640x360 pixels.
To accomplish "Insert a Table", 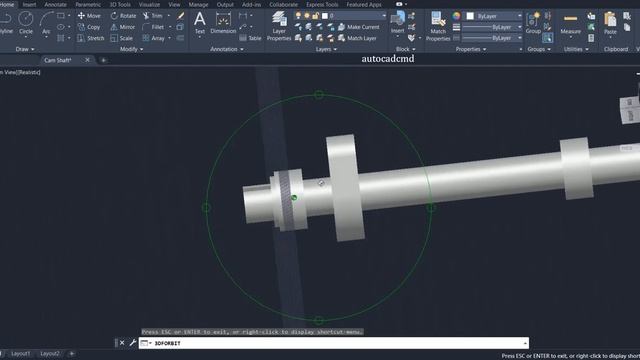I will pyautogui.click(x=250, y=38).
